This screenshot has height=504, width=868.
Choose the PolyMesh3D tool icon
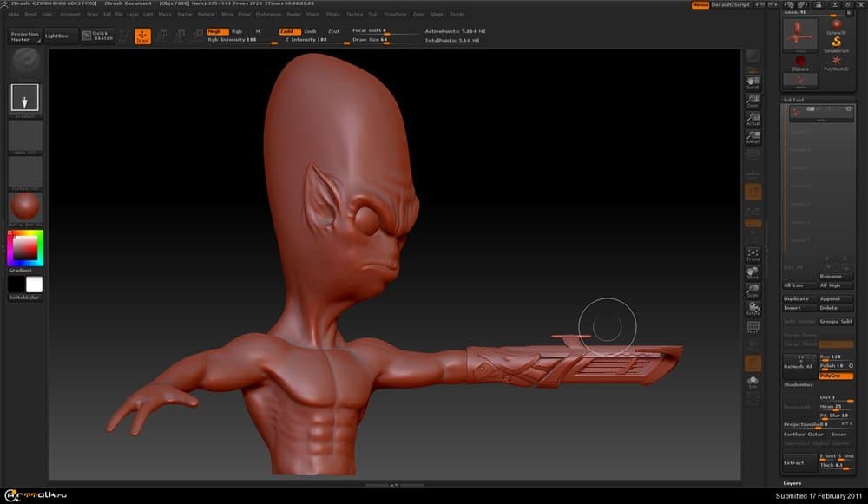tap(835, 62)
